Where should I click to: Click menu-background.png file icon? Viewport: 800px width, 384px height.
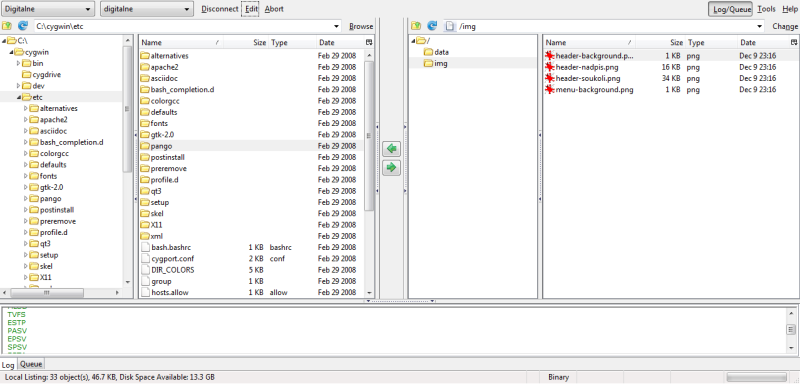point(549,89)
